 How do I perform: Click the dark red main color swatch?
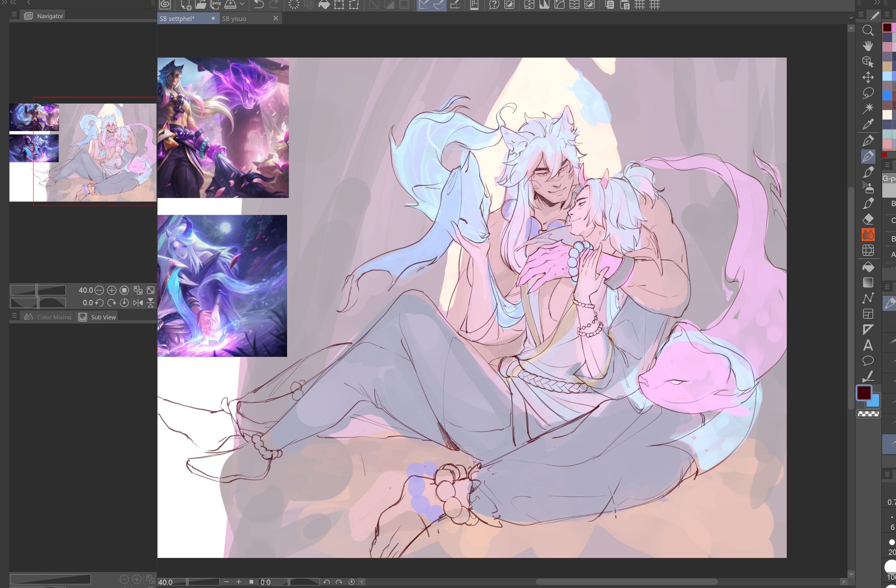pos(864,393)
